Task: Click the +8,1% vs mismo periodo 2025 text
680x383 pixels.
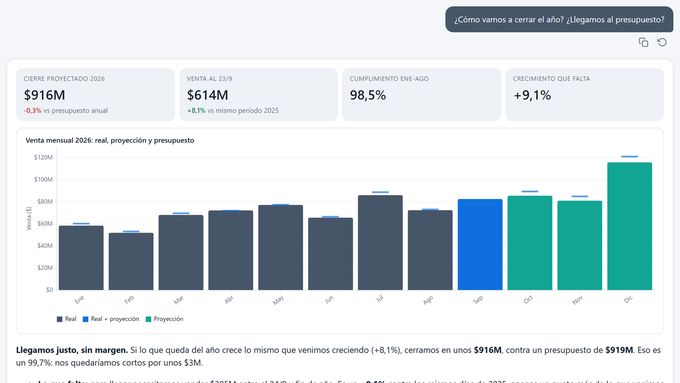Action: point(232,111)
